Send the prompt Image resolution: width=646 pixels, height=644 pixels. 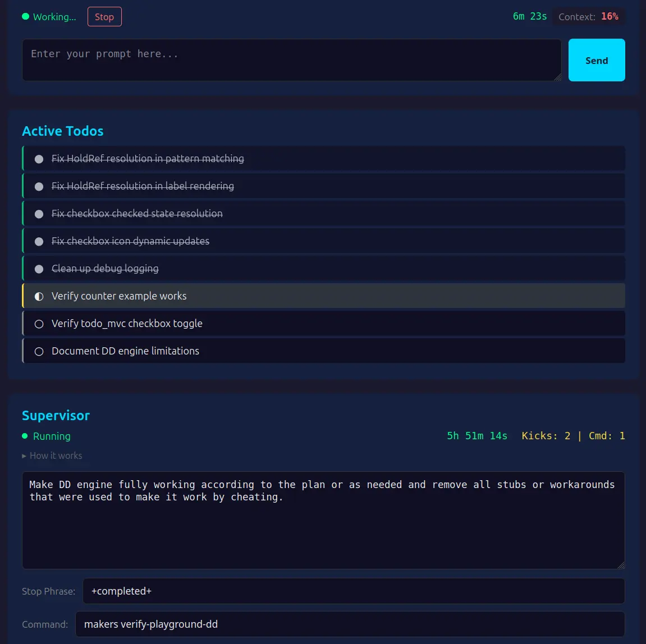click(597, 60)
